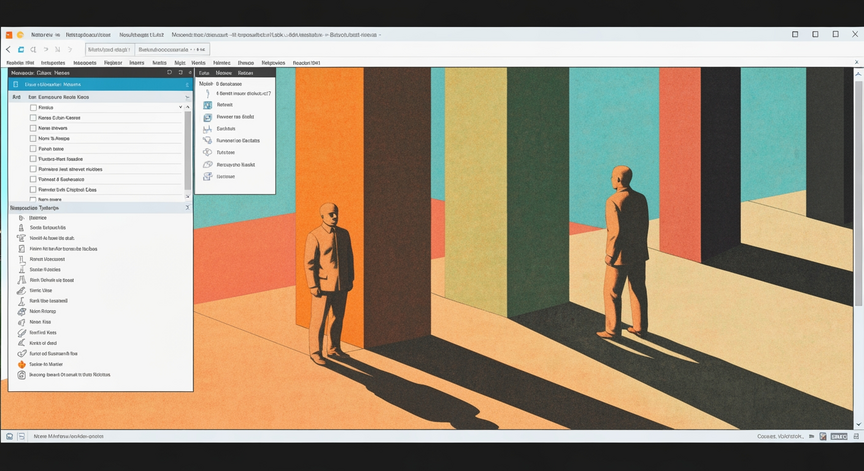This screenshot has width=864, height=471.
Task: Click the bottle icon next to 'Sode Eotpue/Mis'
Action: click(21, 228)
